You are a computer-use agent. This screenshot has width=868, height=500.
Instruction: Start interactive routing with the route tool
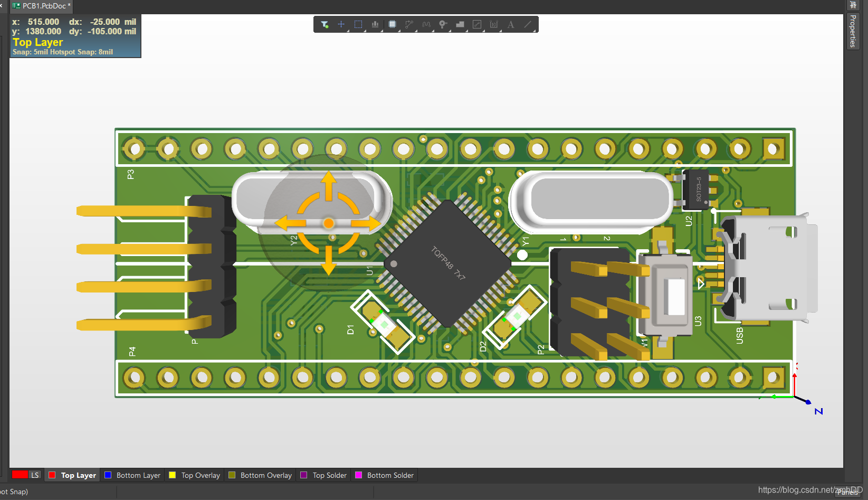pos(409,24)
